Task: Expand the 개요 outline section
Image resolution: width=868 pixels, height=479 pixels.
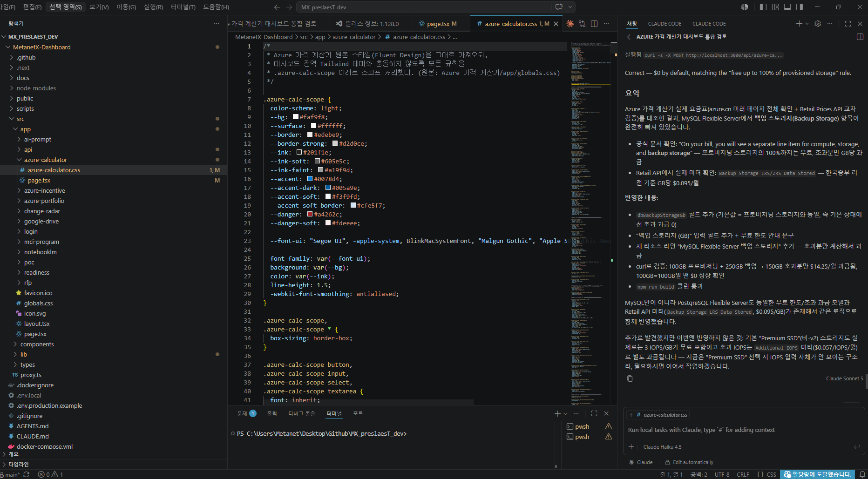Action: 13,454
